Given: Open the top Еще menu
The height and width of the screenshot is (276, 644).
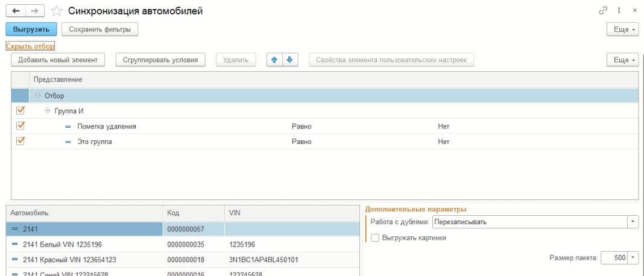Looking at the screenshot, I should (622, 29).
